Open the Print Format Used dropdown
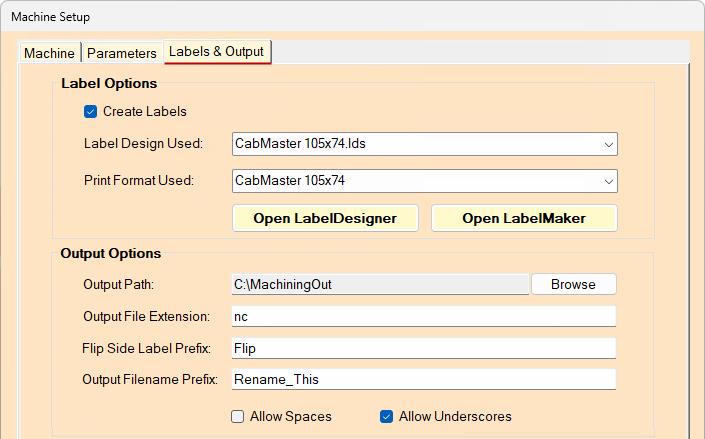The image size is (705, 439). click(609, 181)
